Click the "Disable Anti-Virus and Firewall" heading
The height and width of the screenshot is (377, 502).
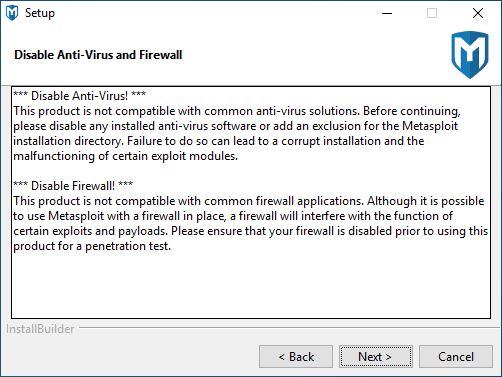98,55
